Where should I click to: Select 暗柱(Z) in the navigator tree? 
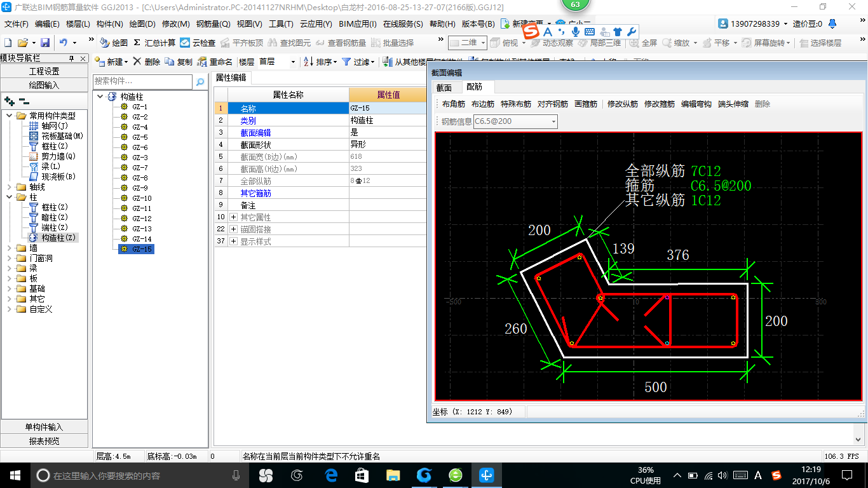click(54, 217)
